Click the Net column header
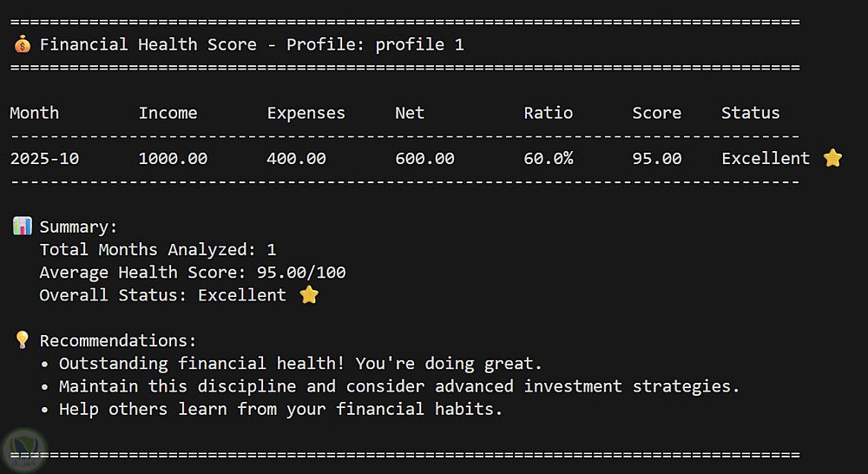This screenshot has width=868, height=474. pos(410,113)
